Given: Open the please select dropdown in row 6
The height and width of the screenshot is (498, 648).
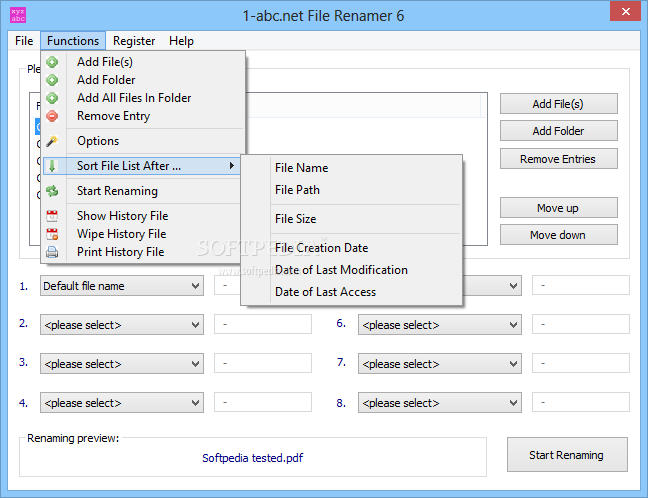Looking at the screenshot, I should coord(440,325).
